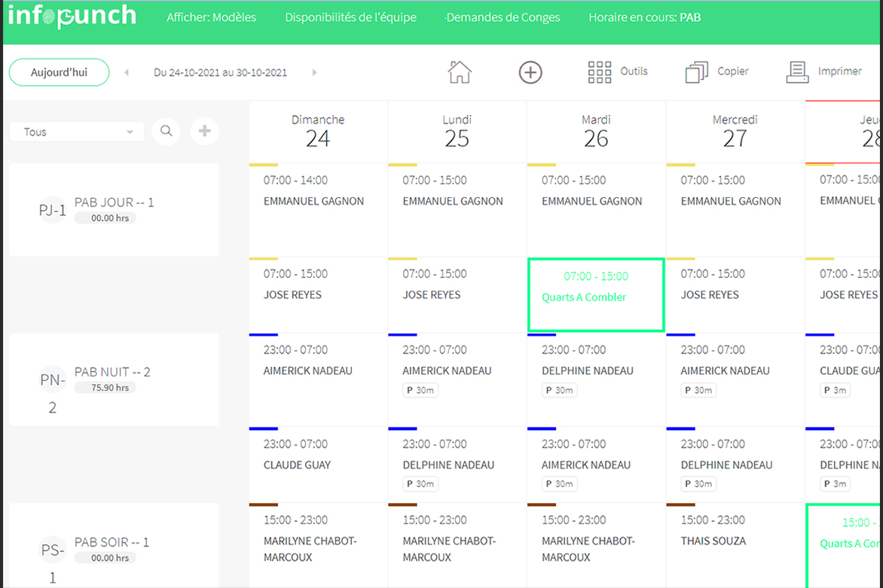This screenshot has height=588, width=883.
Task: Select the Lundi 25 column header
Action: [457, 132]
